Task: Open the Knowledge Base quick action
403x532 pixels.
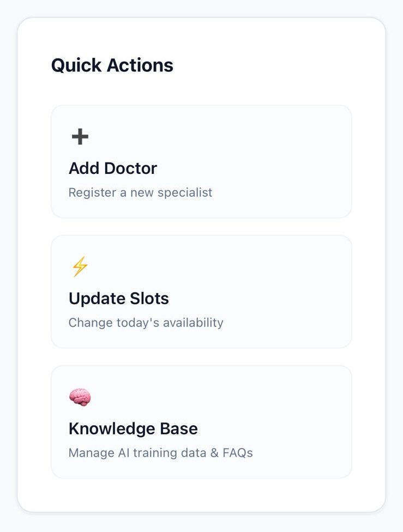Action: tap(201, 422)
